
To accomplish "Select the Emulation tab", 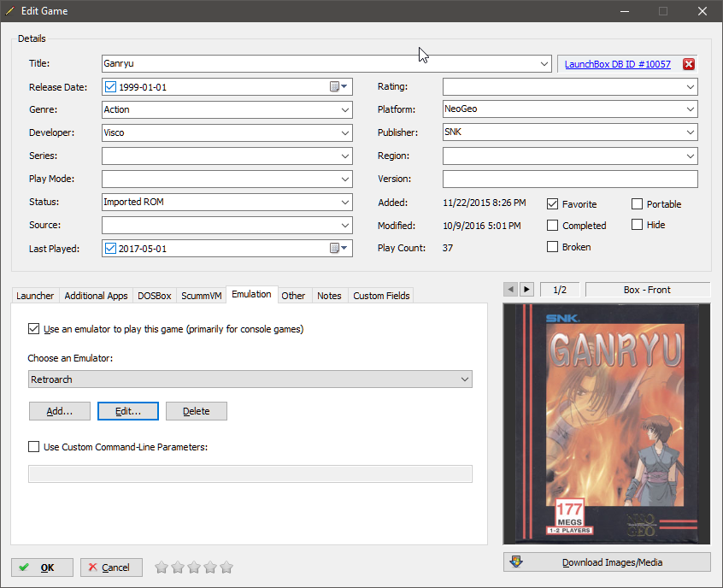I will [x=252, y=294].
